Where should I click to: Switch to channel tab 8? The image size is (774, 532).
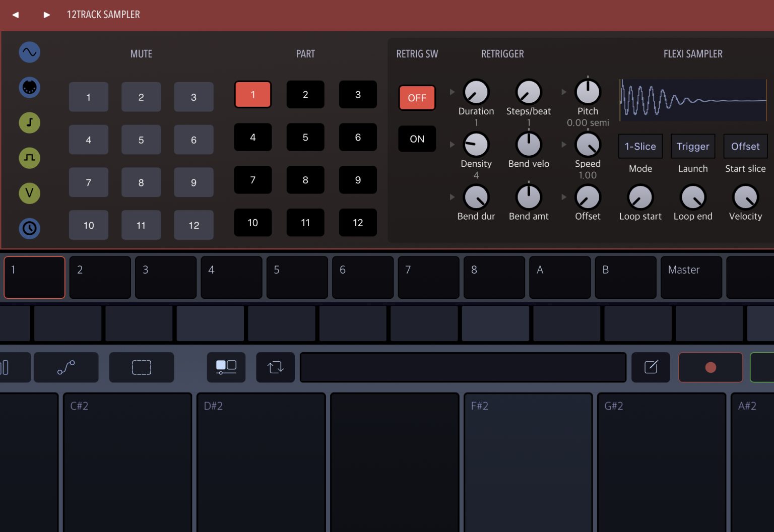pyautogui.click(x=494, y=278)
